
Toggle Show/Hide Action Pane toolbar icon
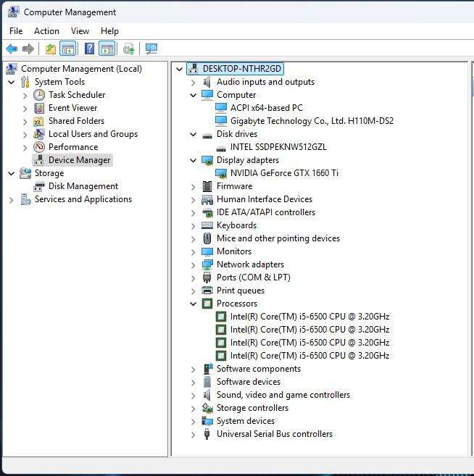pos(107,49)
